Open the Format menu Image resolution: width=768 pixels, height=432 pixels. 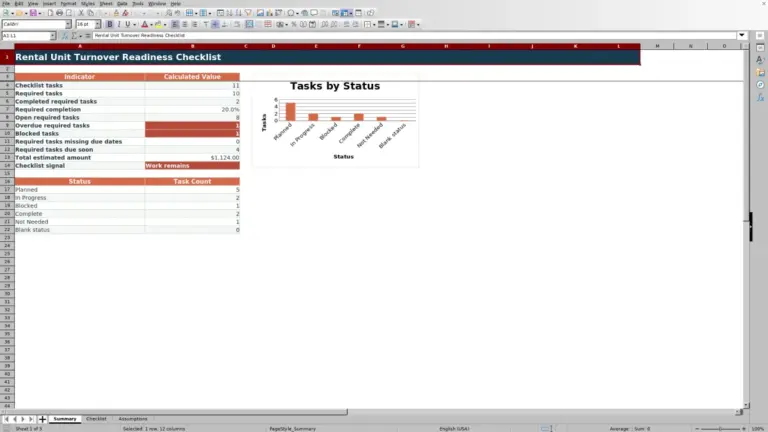68,3
